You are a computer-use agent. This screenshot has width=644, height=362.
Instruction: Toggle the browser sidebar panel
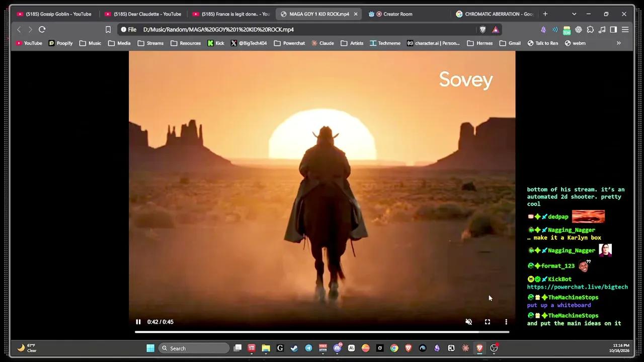coord(613,30)
